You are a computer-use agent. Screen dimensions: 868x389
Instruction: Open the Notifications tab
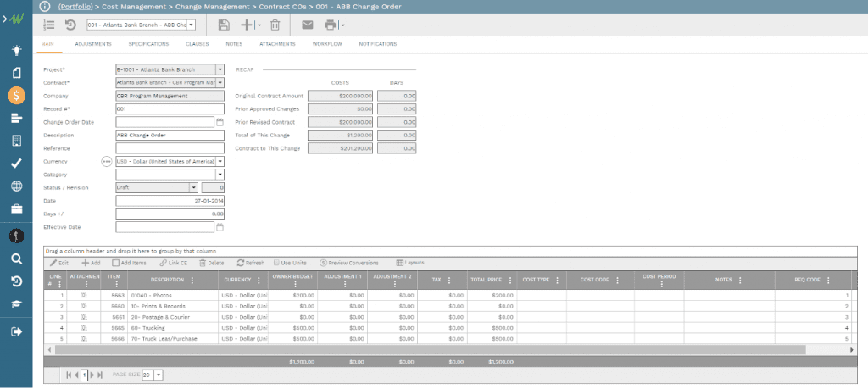click(378, 44)
